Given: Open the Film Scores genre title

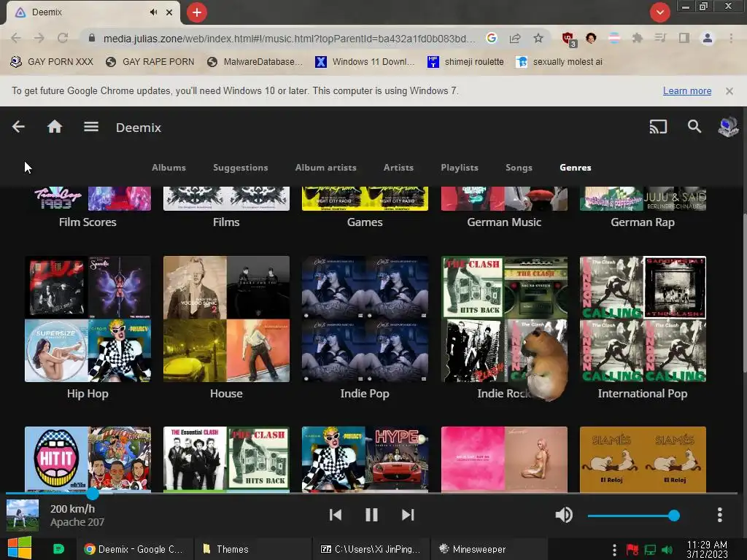Looking at the screenshot, I should point(88,222).
